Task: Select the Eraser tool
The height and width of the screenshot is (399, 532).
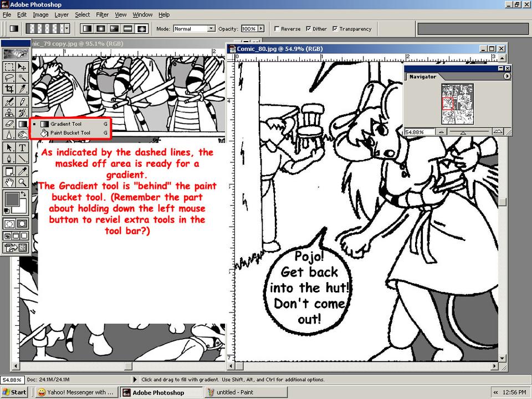Action: [x=9, y=124]
